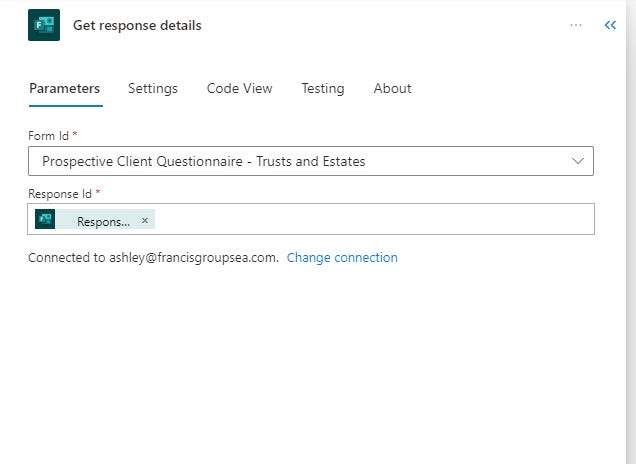Open the Form Id dropdown
636x464 pixels.
pos(311,161)
